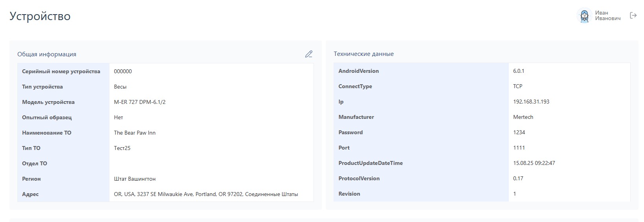Click the user name Иван Иванович
This screenshot has width=644, height=222.
point(607,16)
